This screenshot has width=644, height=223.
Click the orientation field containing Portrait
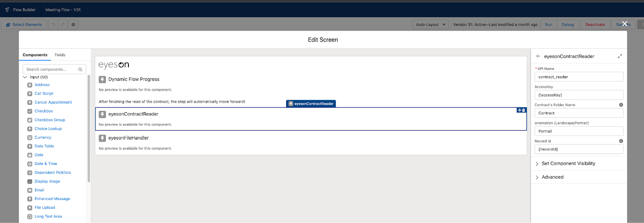[579, 131]
